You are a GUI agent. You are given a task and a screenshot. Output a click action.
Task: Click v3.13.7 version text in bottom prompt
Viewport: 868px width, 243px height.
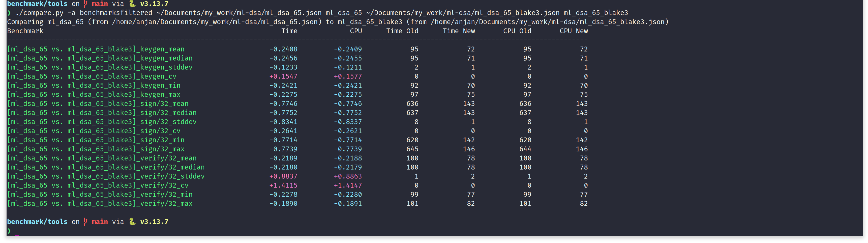(154, 222)
